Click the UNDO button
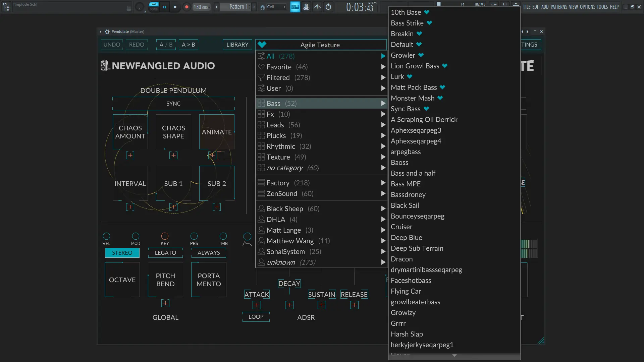 pos(112,45)
